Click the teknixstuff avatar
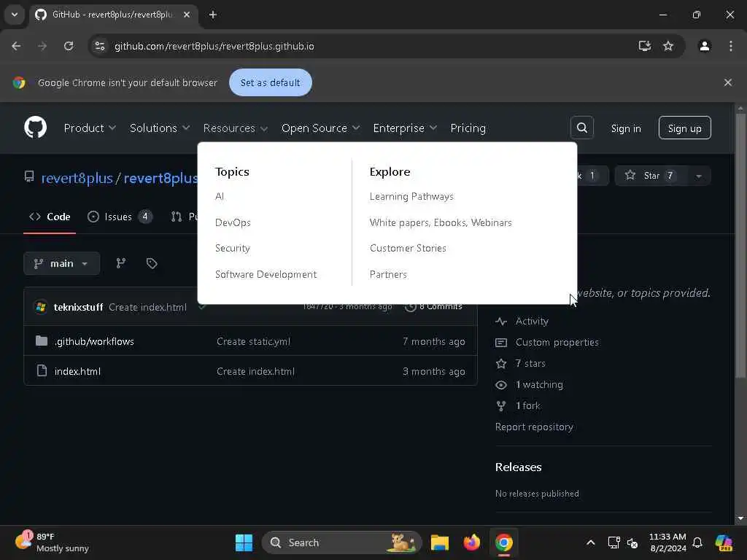The width and height of the screenshot is (747, 560). (x=41, y=307)
